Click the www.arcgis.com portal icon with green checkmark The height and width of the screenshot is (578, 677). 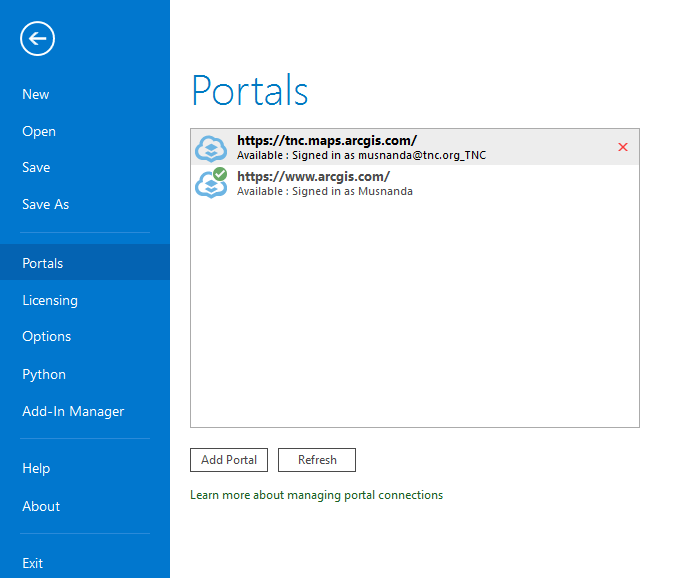click(211, 183)
